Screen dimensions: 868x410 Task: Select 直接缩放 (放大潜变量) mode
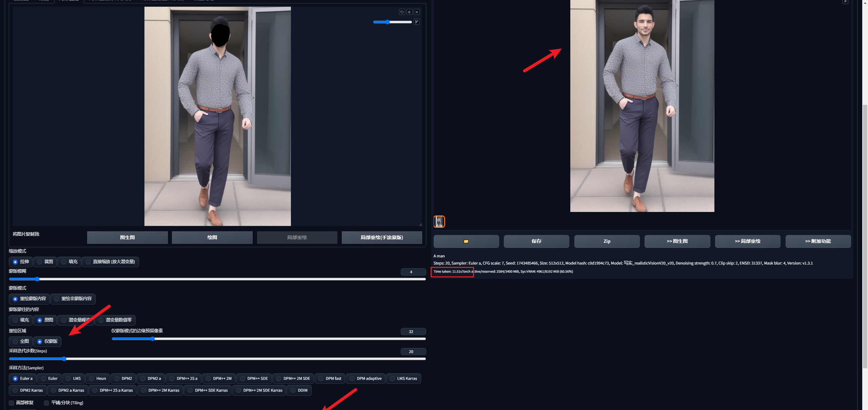111,262
